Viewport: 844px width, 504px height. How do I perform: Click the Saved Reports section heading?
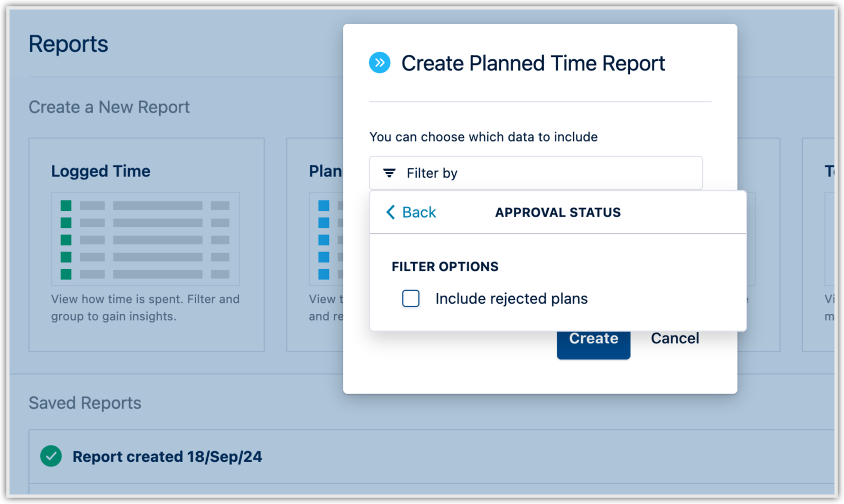click(x=85, y=403)
